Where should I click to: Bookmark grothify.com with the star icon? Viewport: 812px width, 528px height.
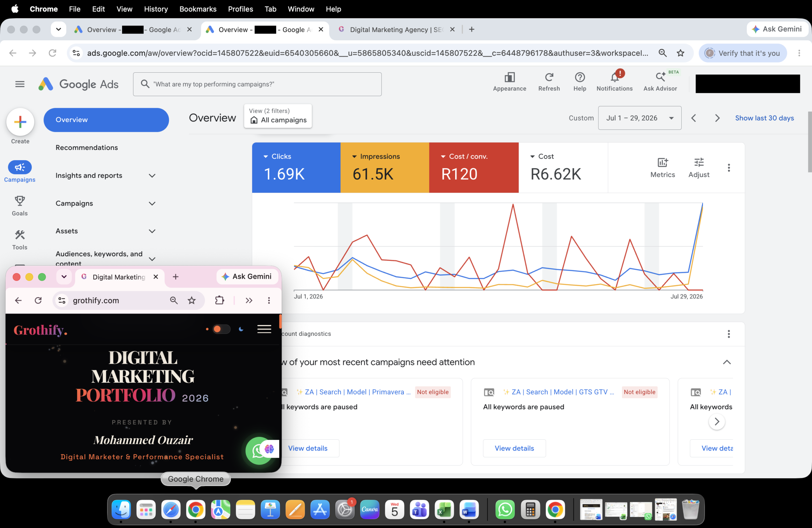click(192, 300)
